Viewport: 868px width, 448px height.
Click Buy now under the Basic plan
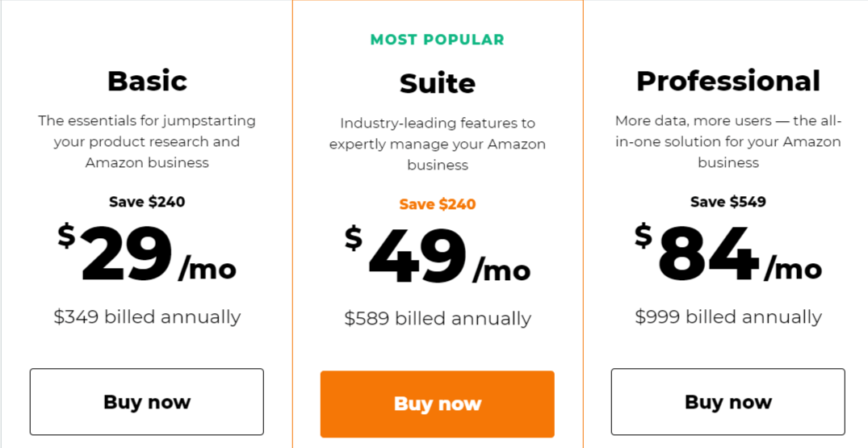coord(147,402)
